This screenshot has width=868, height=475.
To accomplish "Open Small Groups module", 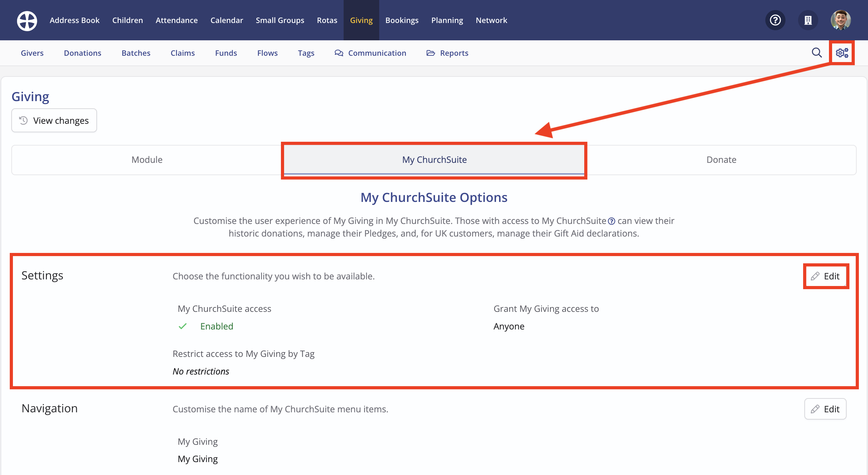I will pos(280,20).
